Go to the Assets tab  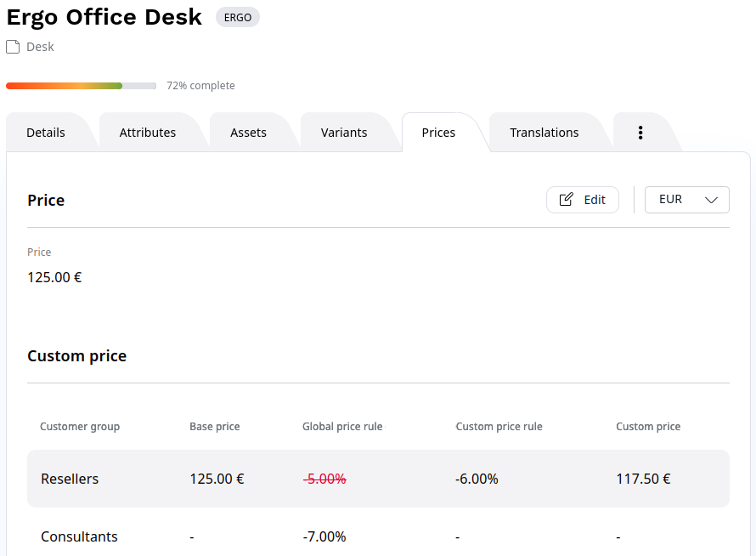point(248,133)
